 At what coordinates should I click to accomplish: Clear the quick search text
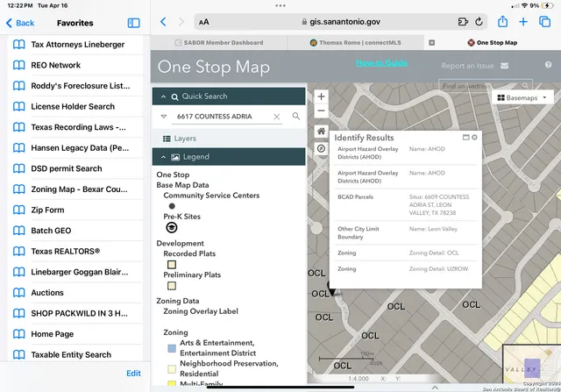click(277, 116)
